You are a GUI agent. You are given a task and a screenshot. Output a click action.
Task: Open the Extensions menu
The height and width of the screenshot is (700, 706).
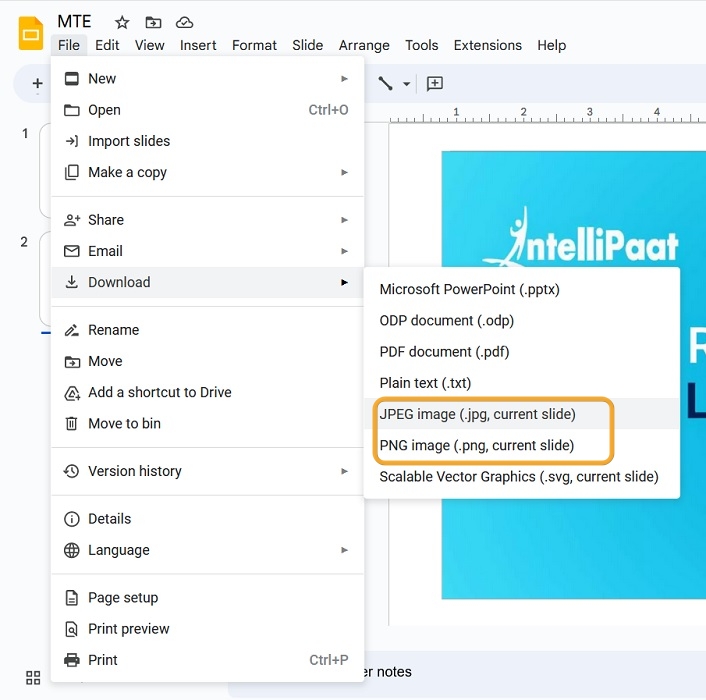[488, 45]
